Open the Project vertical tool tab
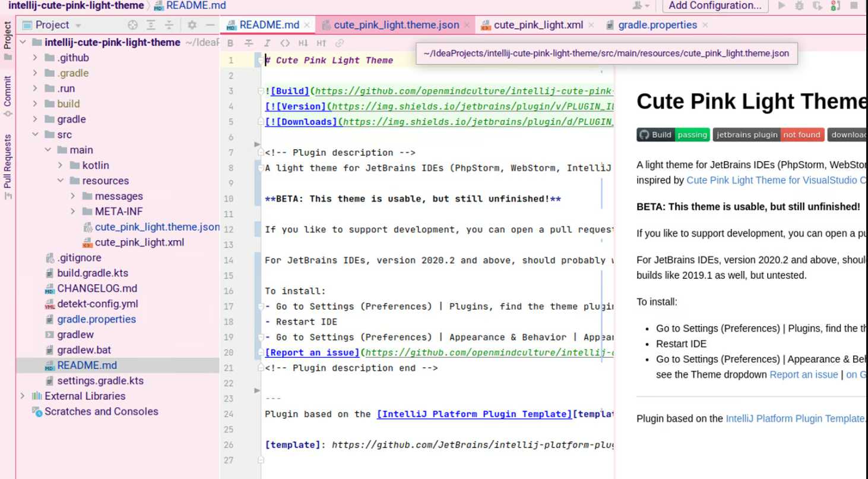 point(8,42)
